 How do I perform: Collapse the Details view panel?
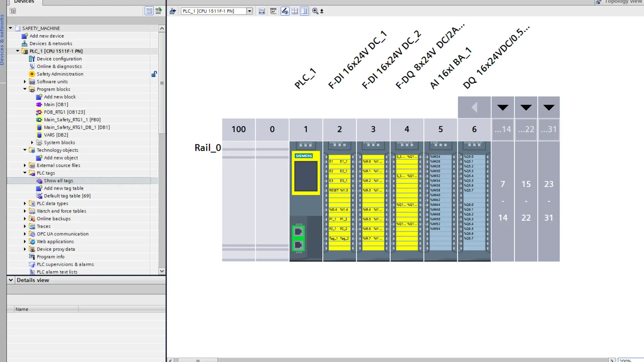coord(11,280)
